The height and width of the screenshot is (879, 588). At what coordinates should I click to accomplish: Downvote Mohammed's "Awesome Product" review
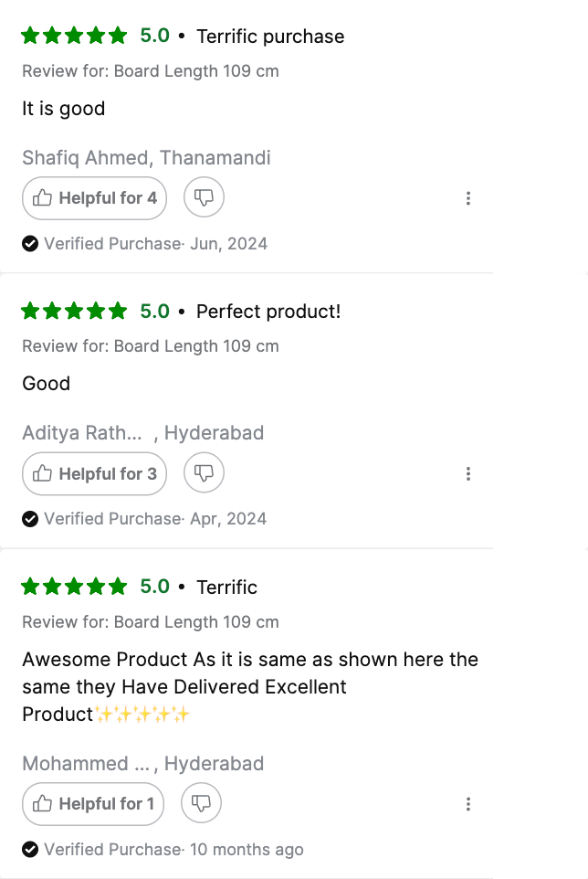[202, 803]
